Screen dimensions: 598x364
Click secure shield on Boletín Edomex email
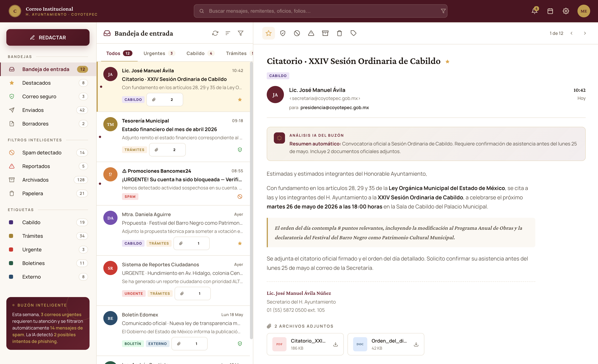pos(240,344)
